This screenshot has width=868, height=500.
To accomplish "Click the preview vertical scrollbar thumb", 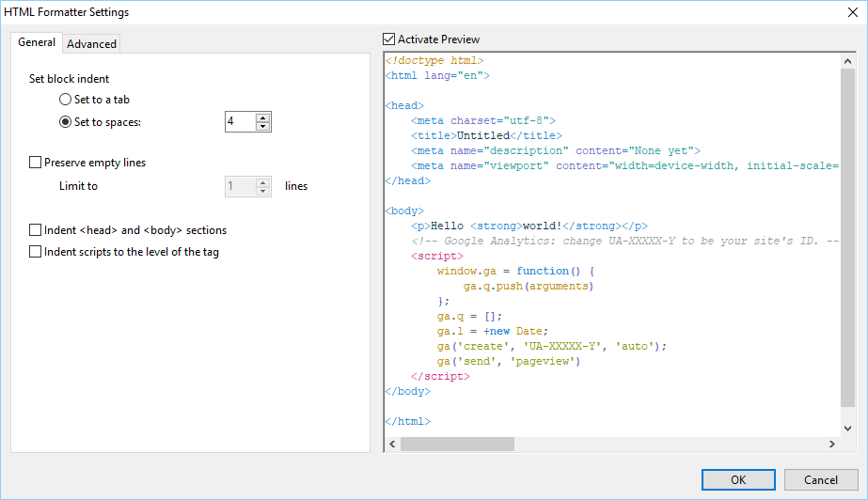I will (847, 238).
